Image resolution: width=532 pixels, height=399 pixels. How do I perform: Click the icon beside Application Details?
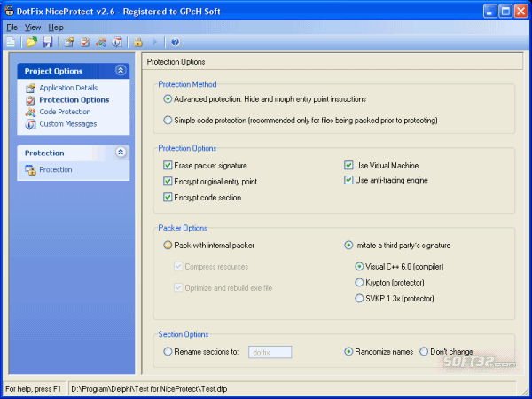(x=30, y=88)
